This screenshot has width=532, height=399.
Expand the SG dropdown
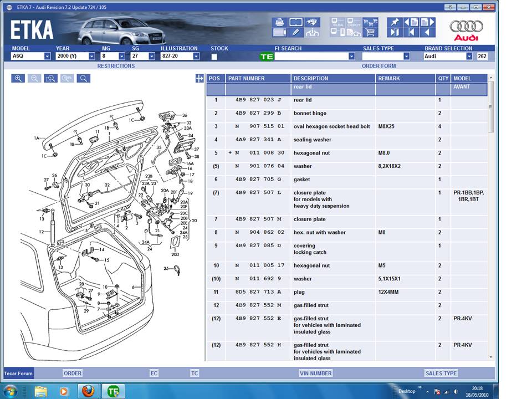coord(152,57)
